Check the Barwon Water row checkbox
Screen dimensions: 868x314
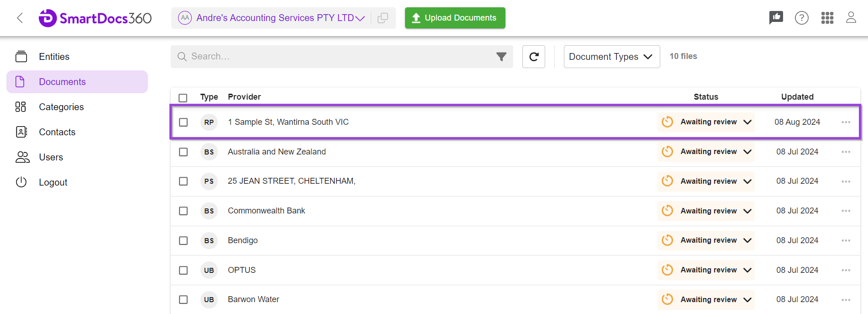(x=183, y=300)
